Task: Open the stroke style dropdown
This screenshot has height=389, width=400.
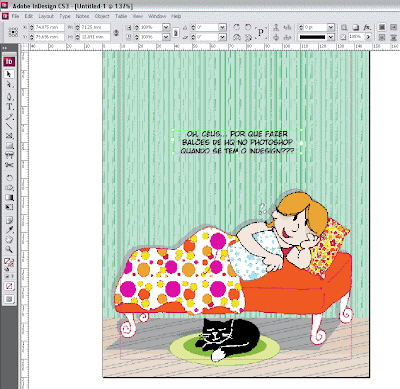Action: click(330, 37)
